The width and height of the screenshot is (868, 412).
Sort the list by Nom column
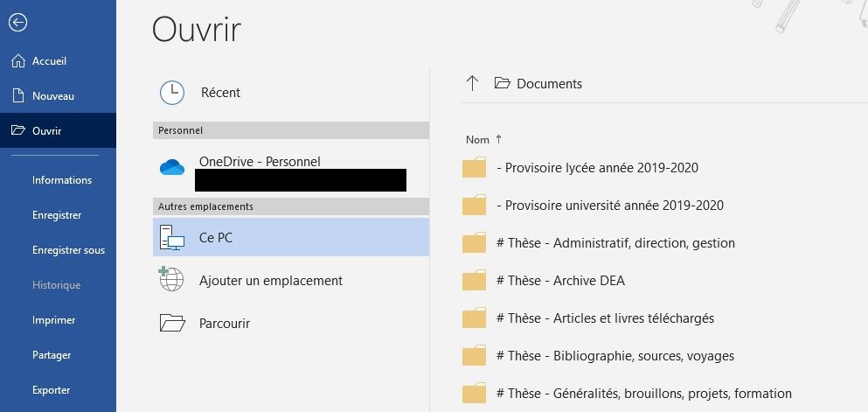pos(478,140)
